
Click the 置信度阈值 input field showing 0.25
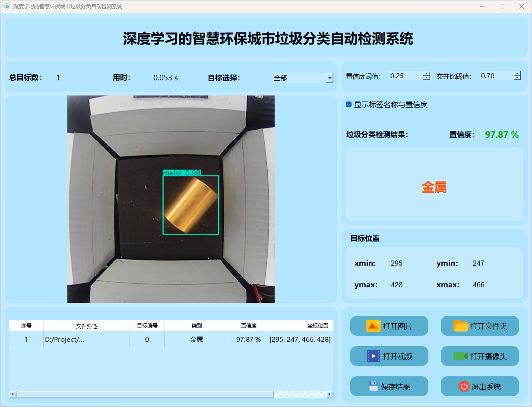[406, 76]
